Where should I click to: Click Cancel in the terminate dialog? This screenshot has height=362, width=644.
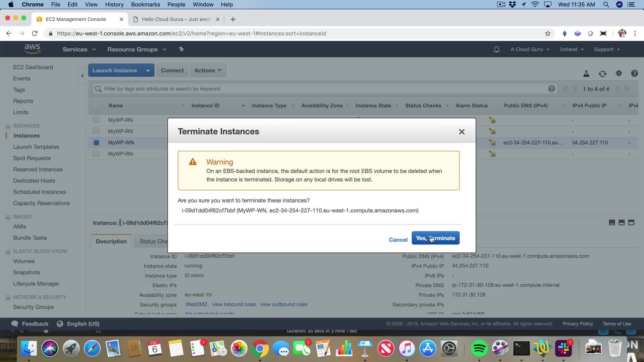click(398, 240)
